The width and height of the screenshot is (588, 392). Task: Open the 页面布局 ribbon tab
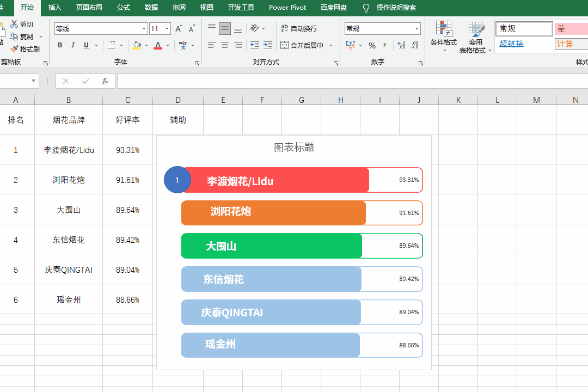coord(89,8)
